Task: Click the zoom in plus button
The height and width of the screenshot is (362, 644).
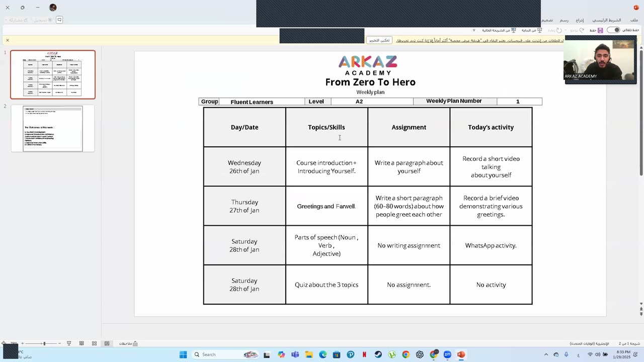Action: (x=22, y=343)
